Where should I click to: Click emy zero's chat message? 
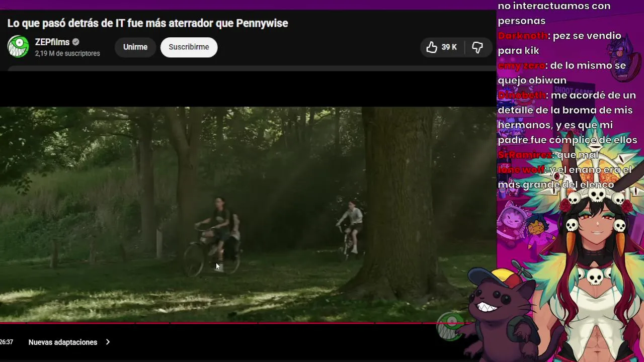[x=562, y=73]
